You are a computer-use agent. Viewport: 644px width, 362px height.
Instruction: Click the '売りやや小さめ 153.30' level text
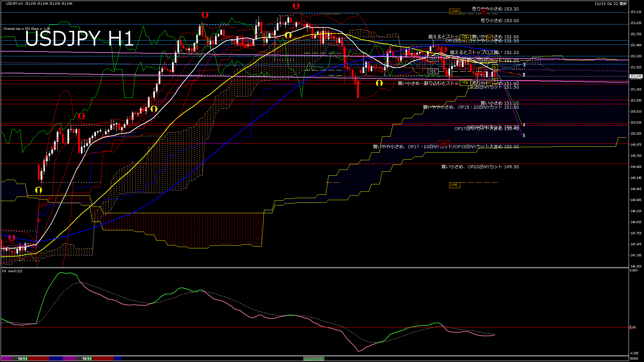(495, 9)
